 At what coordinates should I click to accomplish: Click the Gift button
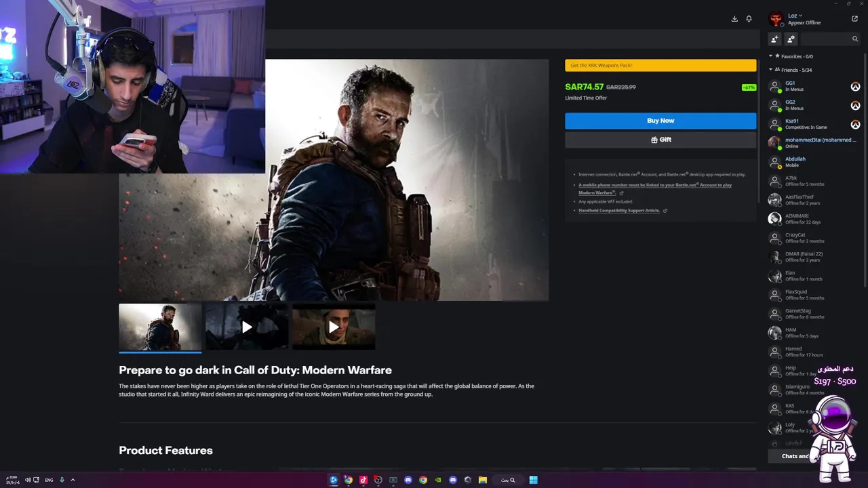click(660, 140)
